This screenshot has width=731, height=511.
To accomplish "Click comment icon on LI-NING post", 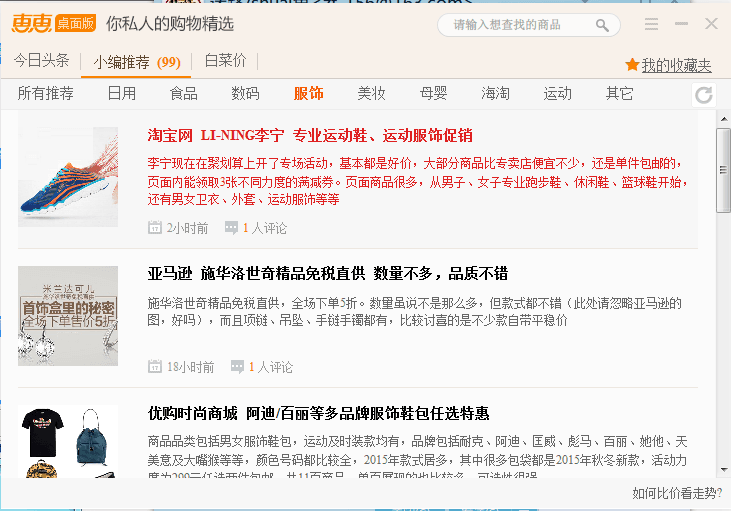I will pyautogui.click(x=232, y=228).
